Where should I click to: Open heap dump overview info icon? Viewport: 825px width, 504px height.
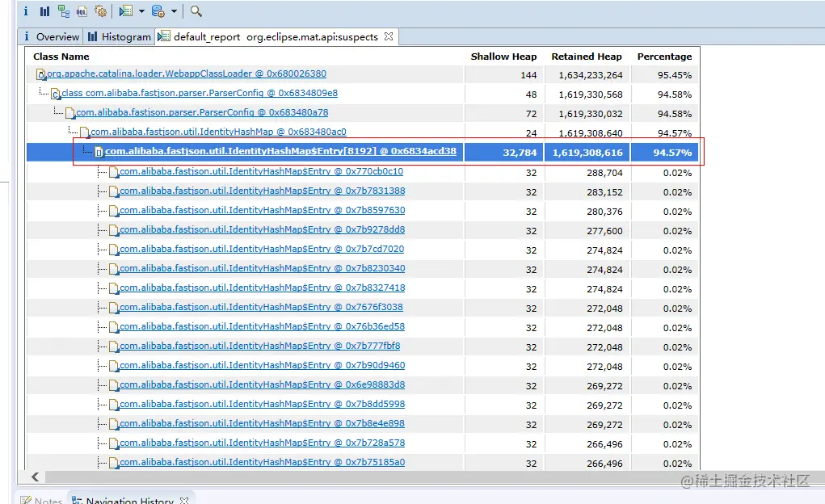[26, 11]
